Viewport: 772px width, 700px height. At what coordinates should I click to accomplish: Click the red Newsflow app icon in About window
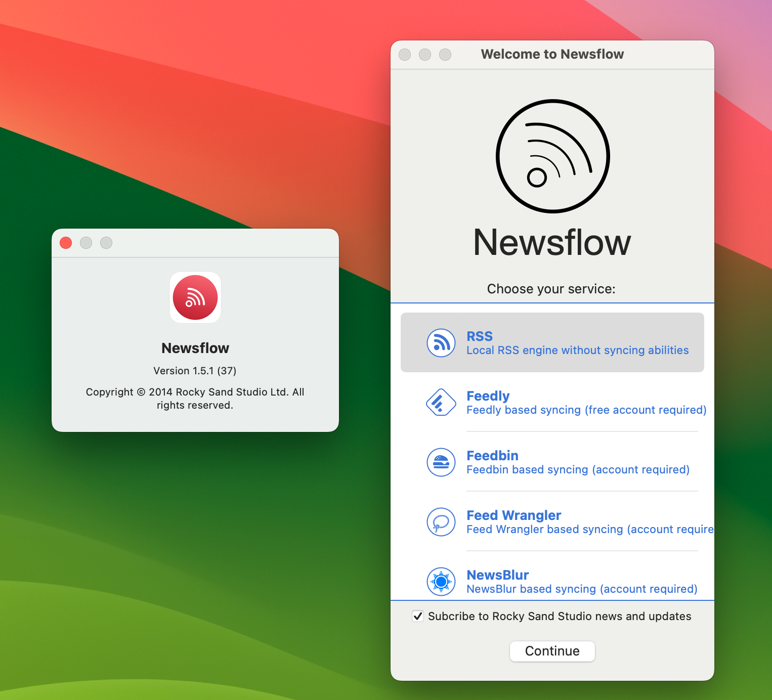[x=195, y=297]
